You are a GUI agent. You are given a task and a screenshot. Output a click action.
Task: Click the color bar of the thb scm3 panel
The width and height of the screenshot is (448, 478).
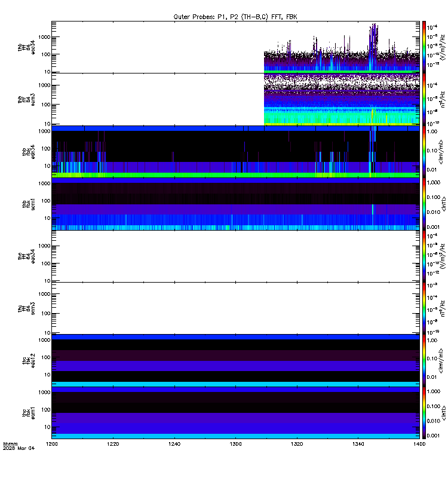(424, 100)
